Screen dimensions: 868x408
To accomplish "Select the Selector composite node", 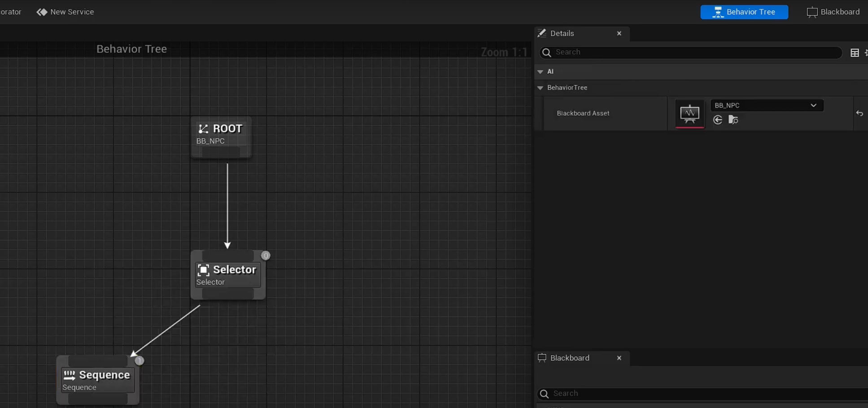I will [228, 275].
